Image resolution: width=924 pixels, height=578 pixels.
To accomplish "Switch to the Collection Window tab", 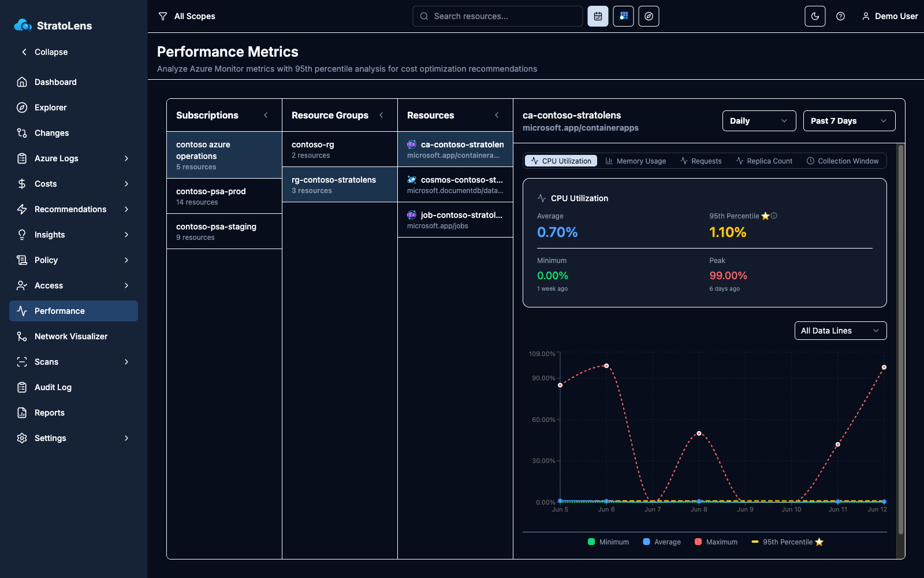I will pos(843,161).
